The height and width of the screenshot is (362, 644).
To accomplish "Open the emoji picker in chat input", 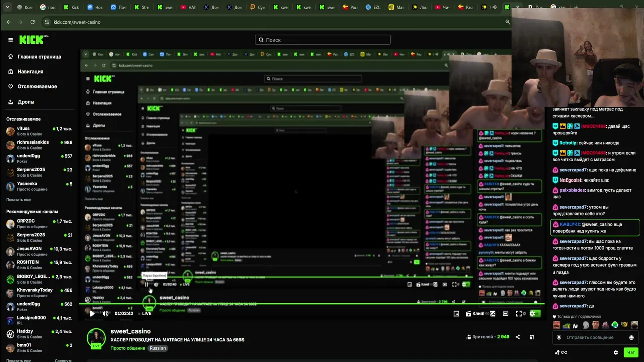I will 631,337.
